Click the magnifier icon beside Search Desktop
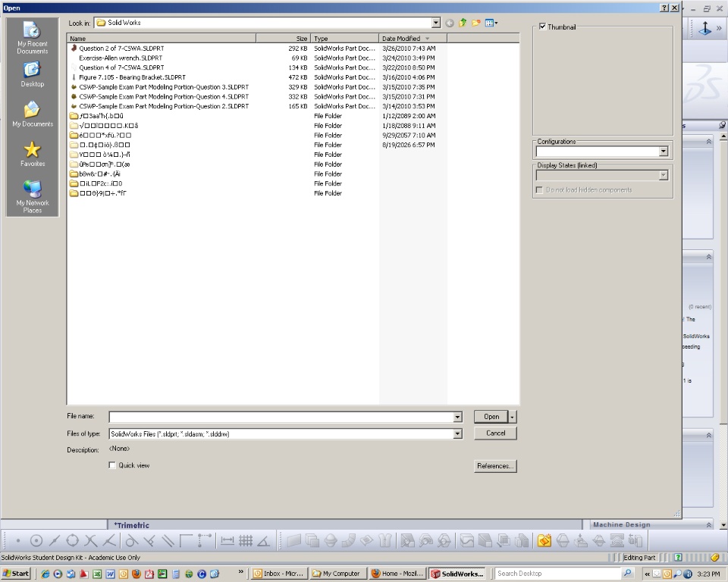 pos(627,573)
